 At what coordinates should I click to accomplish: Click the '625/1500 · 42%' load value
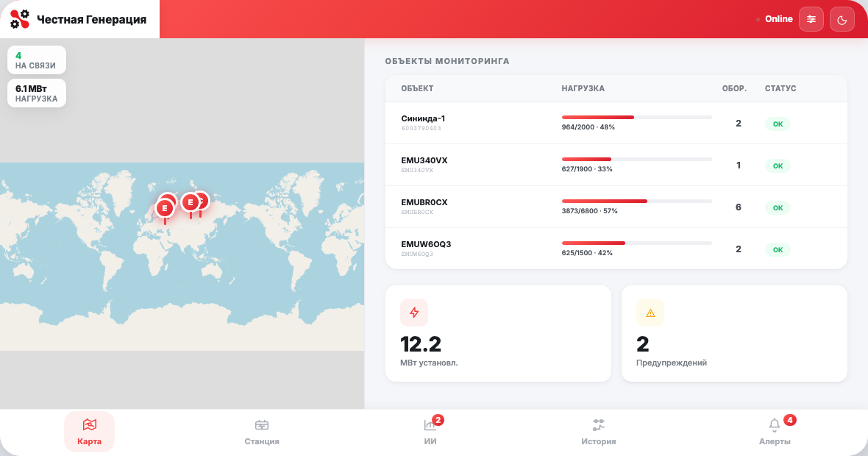[x=587, y=253]
